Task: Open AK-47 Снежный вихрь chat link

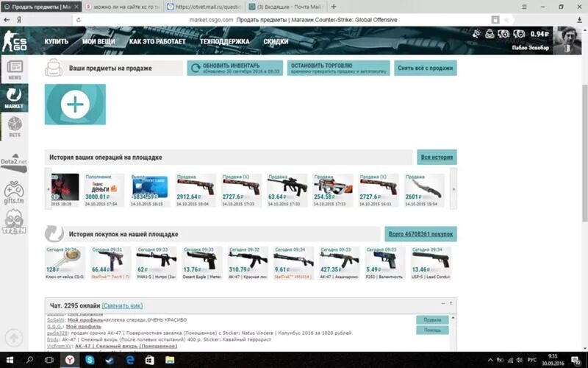Action: 126,346
